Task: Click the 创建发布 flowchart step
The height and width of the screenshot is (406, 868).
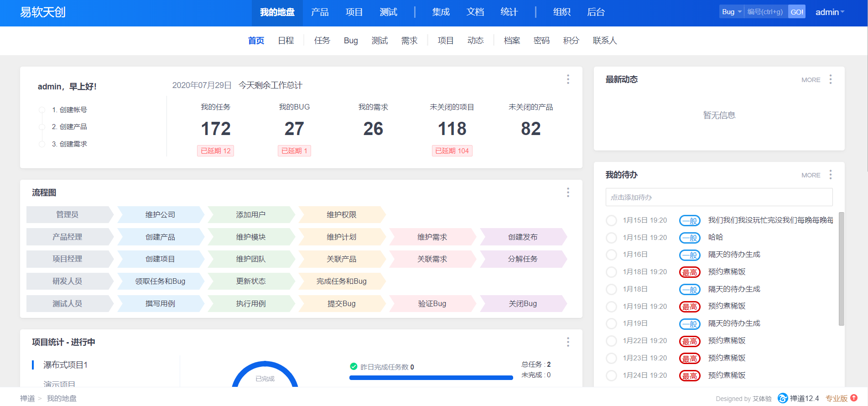Action: pos(523,237)
